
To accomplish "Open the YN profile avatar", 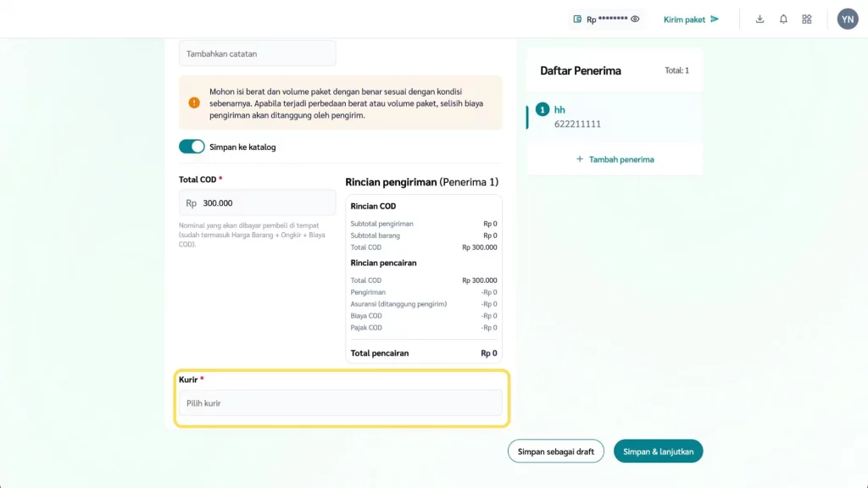I will 848,19.
